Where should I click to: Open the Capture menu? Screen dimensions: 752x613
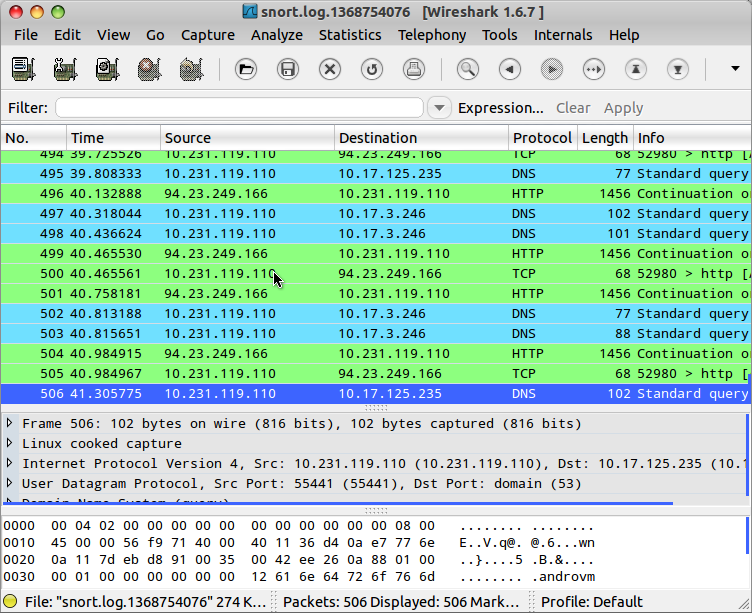[x=208, y=35]
